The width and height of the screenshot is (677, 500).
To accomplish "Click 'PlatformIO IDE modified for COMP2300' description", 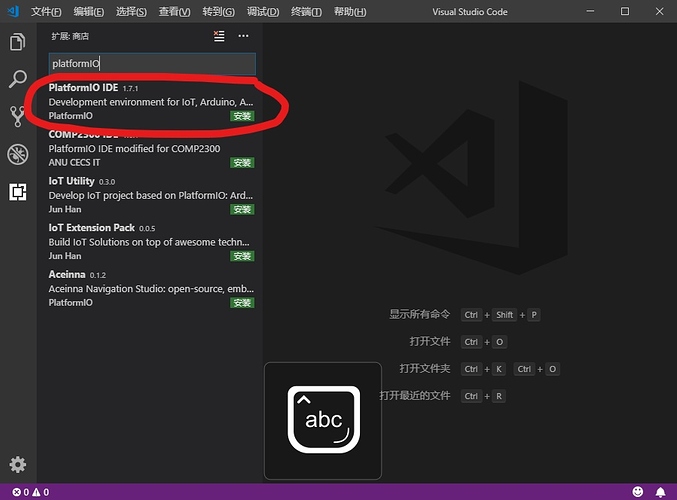I will 134,149.
